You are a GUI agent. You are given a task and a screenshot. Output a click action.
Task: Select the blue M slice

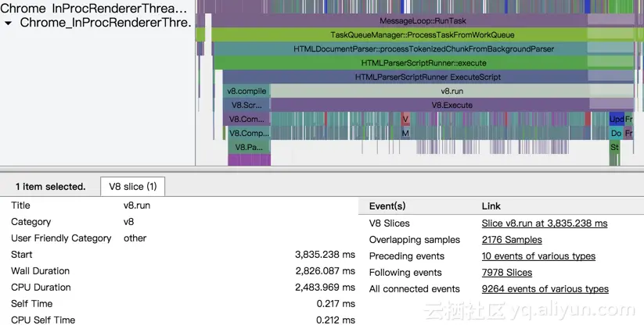[x=405, y=133]
